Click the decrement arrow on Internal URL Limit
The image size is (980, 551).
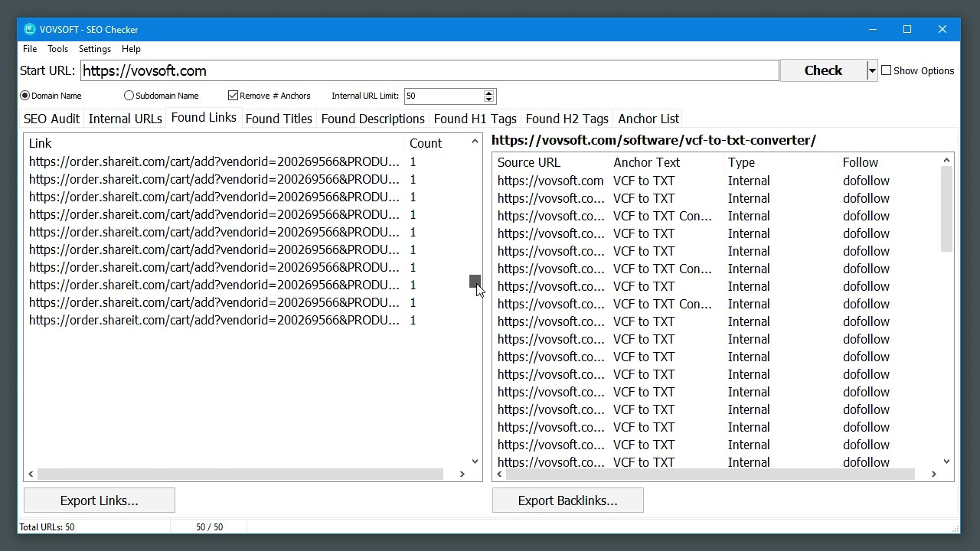click(488, 99)
